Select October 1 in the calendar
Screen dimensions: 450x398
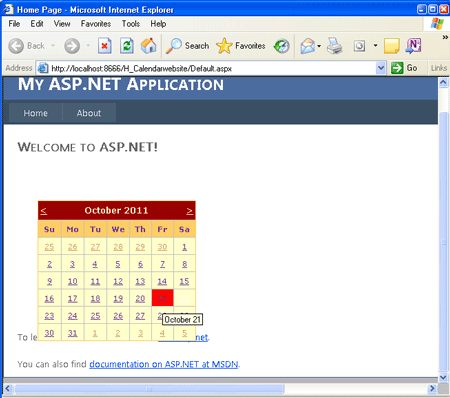click(x=184, y=247)
